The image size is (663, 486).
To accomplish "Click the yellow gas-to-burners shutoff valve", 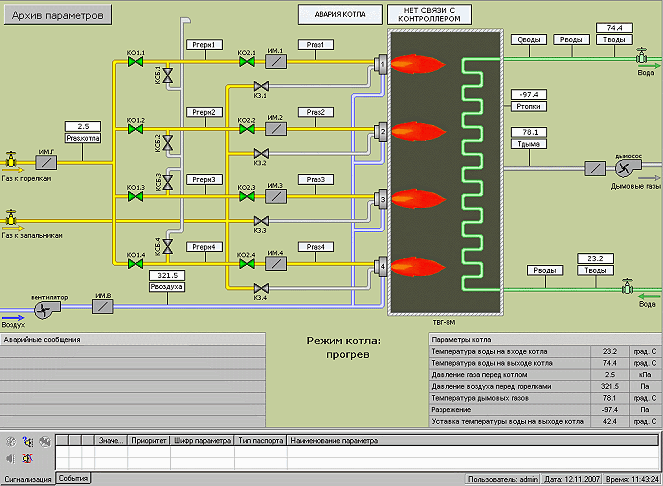I will coord(11,160).
